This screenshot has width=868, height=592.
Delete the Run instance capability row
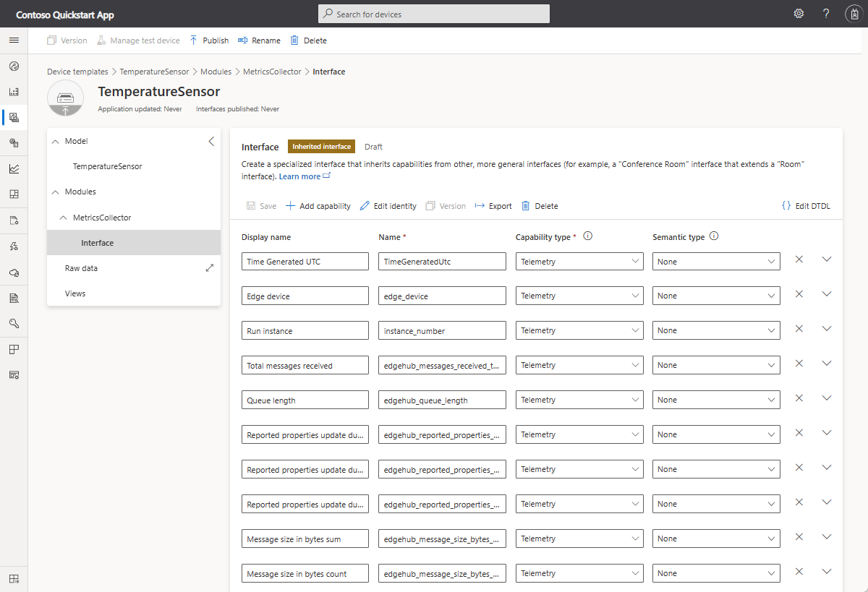click(799, 328)
